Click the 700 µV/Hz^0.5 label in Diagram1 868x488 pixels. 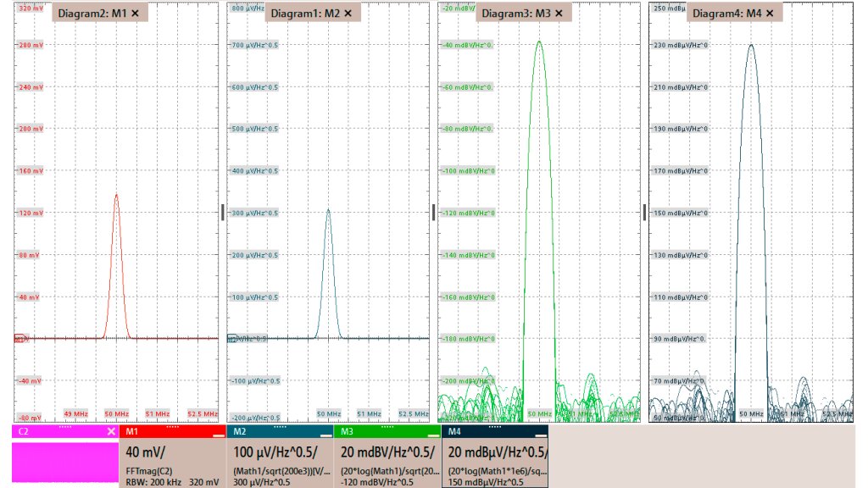click(x=255, y=45)
